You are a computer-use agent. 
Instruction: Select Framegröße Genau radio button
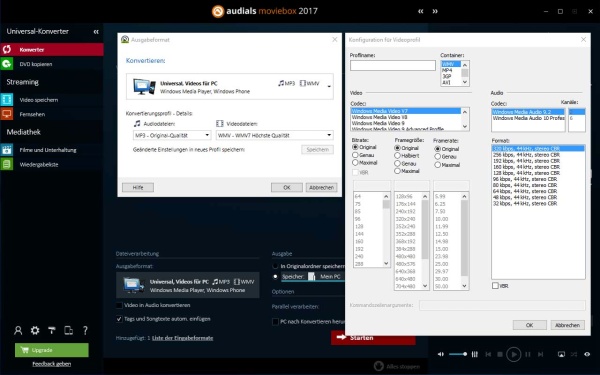coord(397,163)
